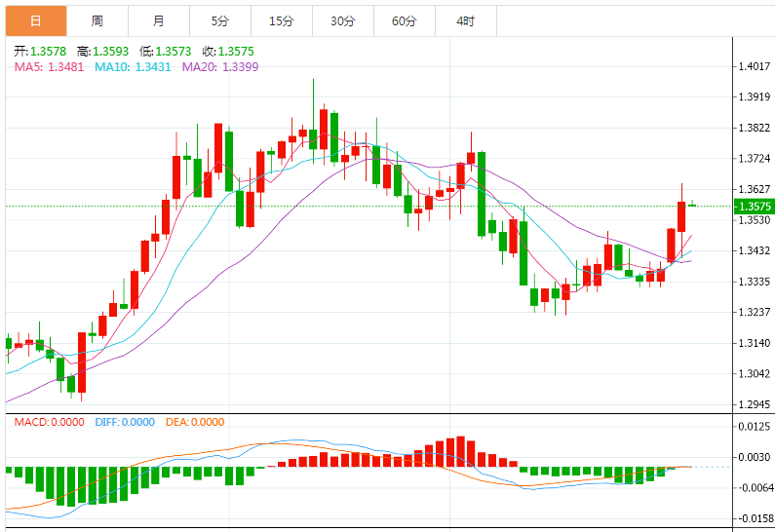Click the 1.3919 price axis label

point(755,96)
